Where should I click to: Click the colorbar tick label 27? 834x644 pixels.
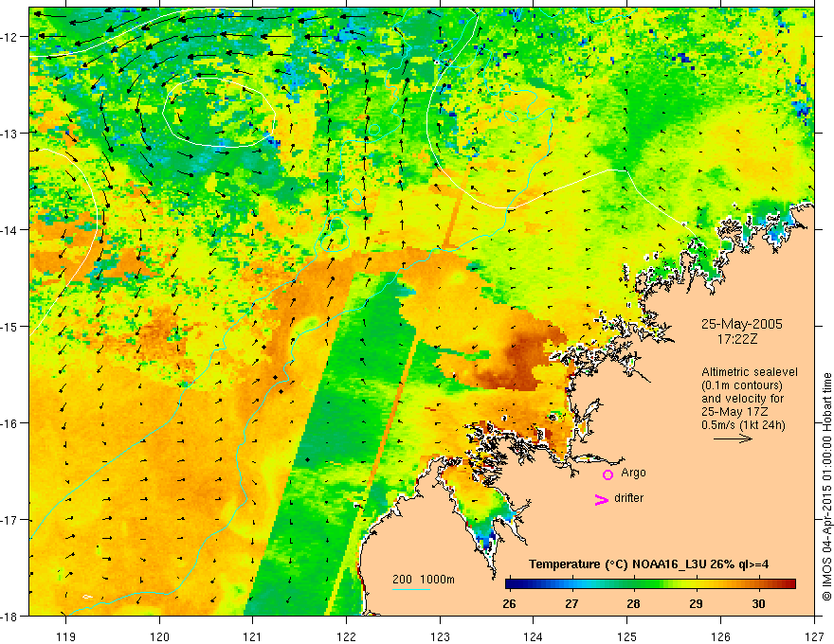[x=571, y=603]
